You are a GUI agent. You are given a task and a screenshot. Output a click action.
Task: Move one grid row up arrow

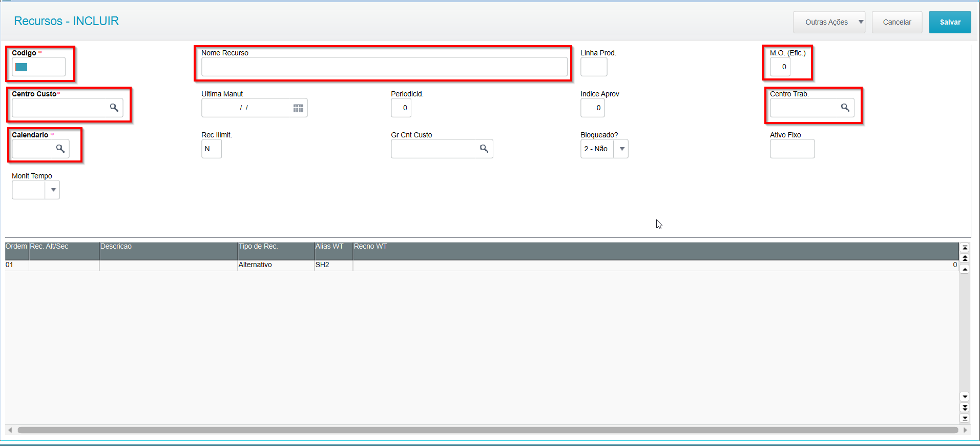(965, 269)
